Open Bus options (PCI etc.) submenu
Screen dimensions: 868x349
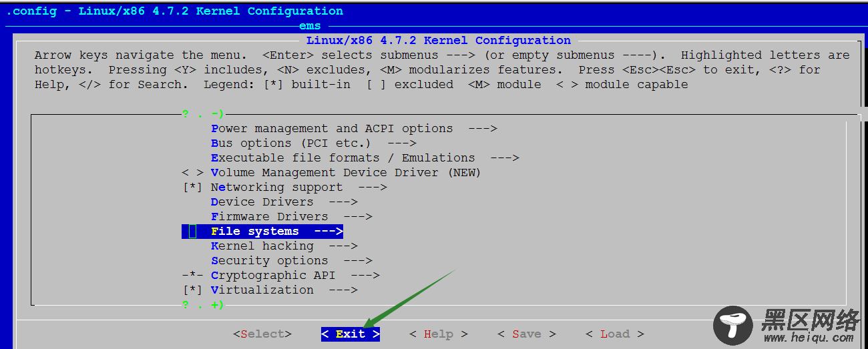tap(314, 143)
